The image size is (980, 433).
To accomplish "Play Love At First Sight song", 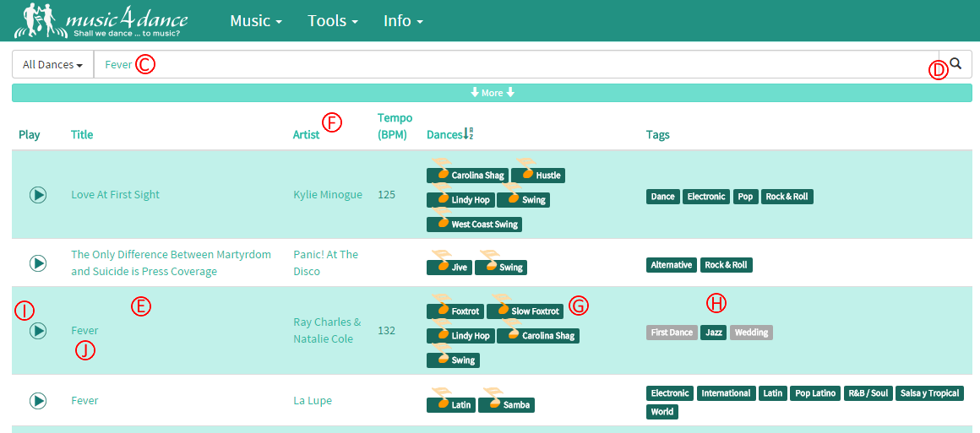I will 38,195.
